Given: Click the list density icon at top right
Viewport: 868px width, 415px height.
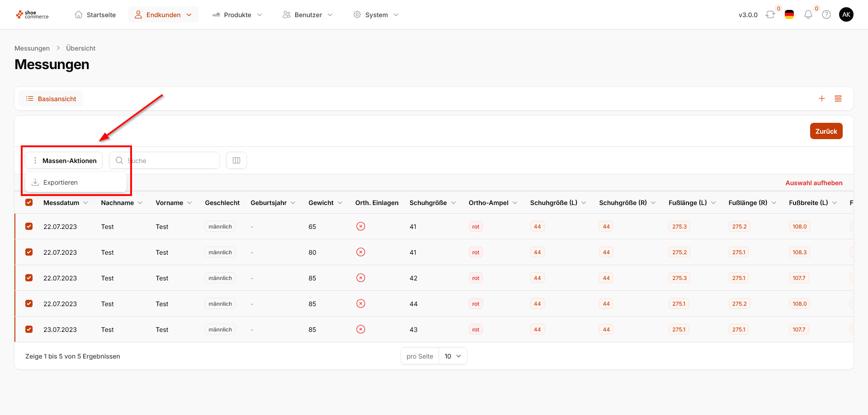Looking at the screenshot, I should [x=838, y=98].
